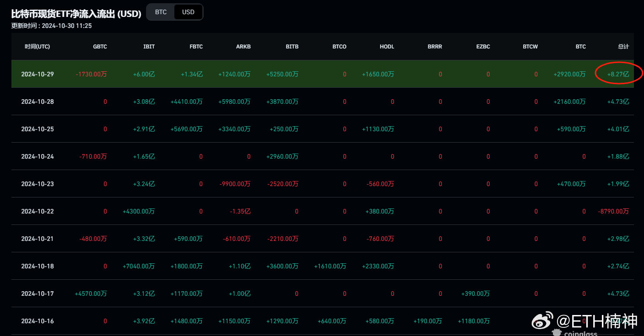The image size is (644, 336).
Task: Click the -2520.00万 BITB value
Action: (283, 184)
